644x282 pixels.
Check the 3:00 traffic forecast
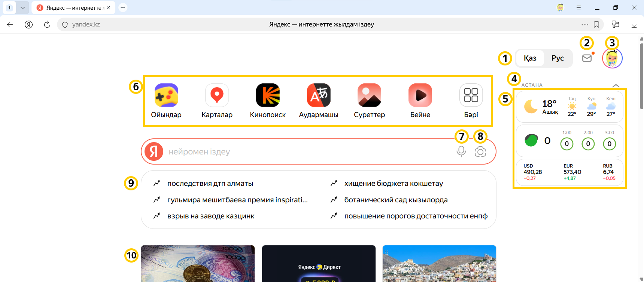click(x=610, y=141)
